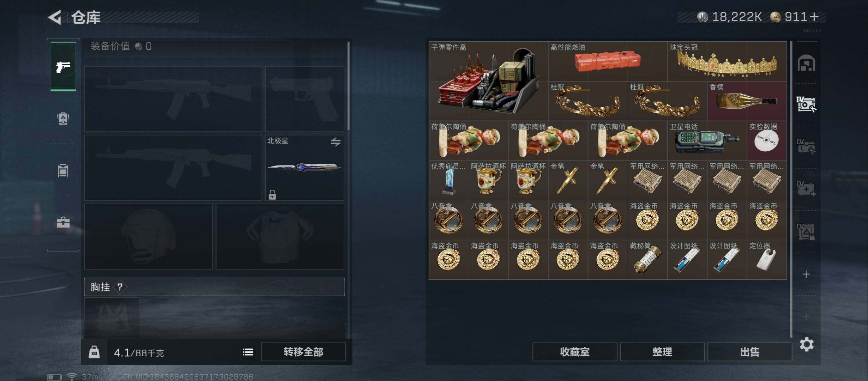Toggle the weight lock icon beside 4.1/88千克

click(x=94, y=352)
